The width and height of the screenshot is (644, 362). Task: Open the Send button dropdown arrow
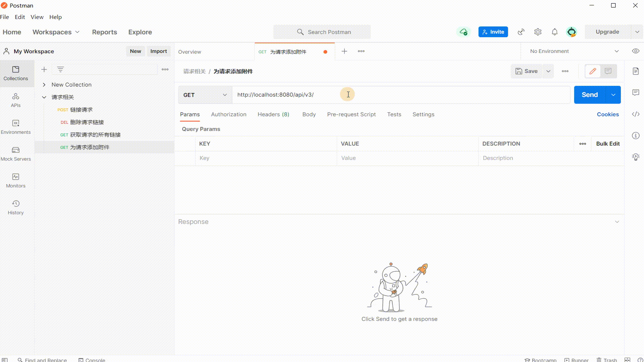613,95
